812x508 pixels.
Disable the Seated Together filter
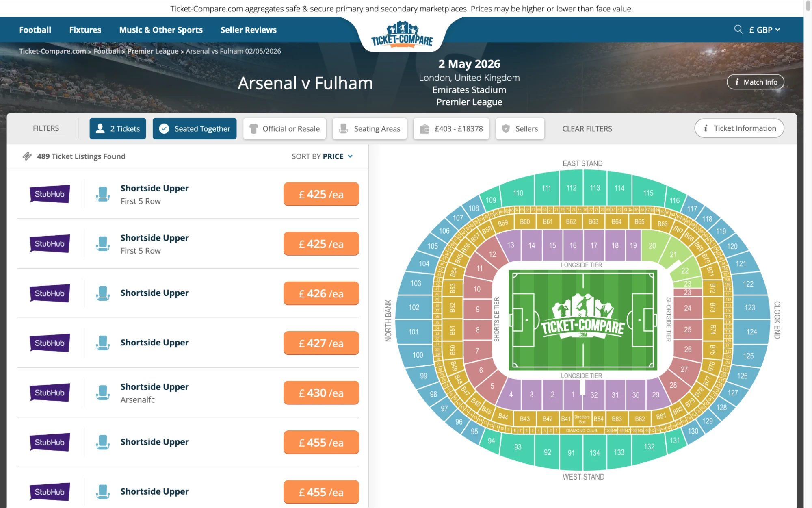(194, 128)
